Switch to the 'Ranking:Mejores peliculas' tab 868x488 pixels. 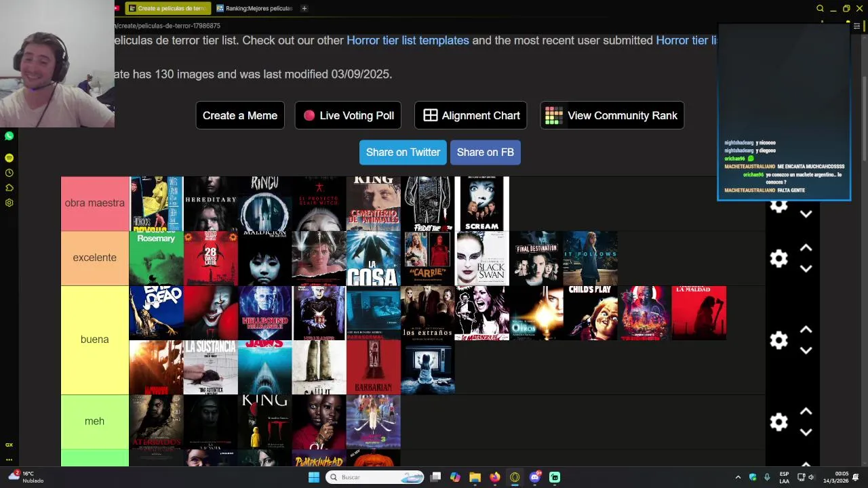point(254,8)
